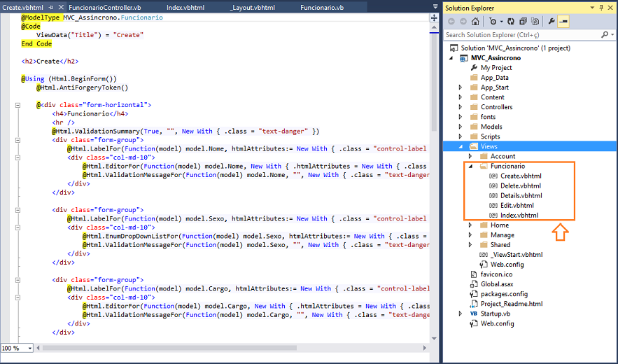Select Solution 'MVC_Assincrono' root node

(516, 48)
